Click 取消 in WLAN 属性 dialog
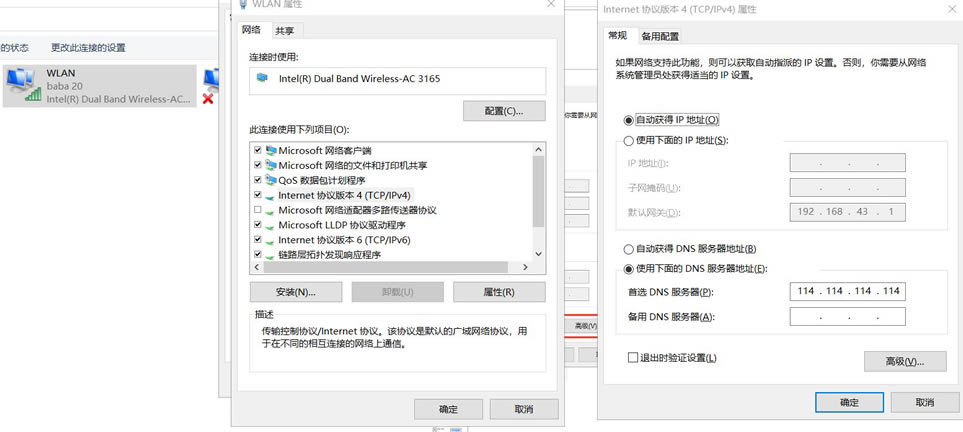The height and width of the screenshot is (432, 963). pos(524,409)
